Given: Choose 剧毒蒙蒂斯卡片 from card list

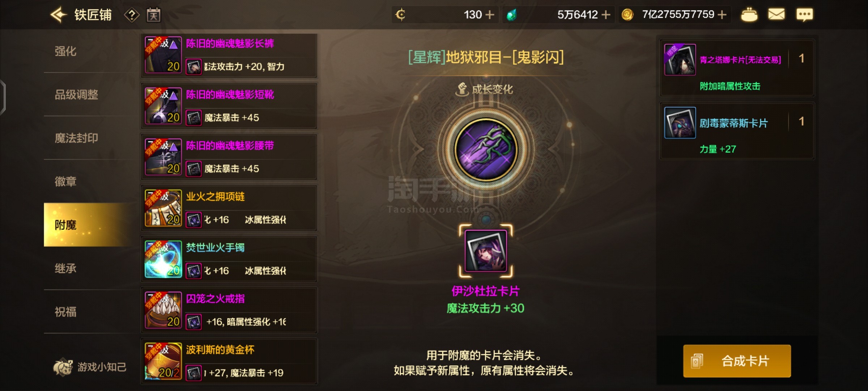Looking at the screenshot, I should [x=737, y=131].
